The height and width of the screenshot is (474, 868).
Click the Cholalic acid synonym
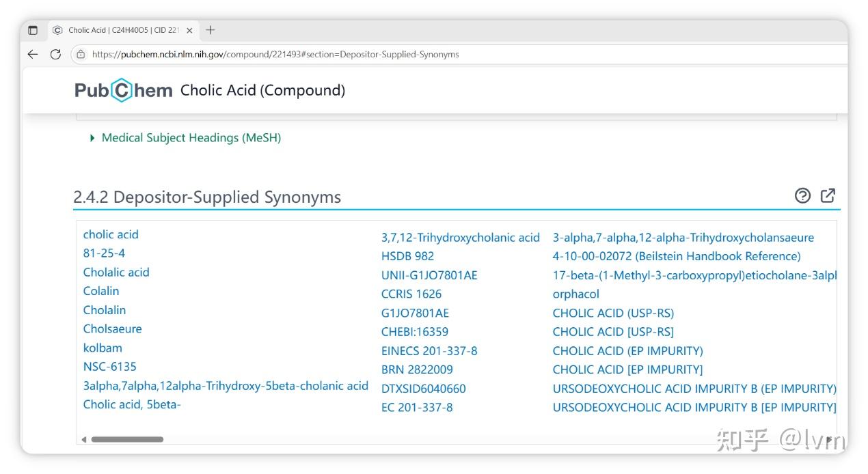116,272
